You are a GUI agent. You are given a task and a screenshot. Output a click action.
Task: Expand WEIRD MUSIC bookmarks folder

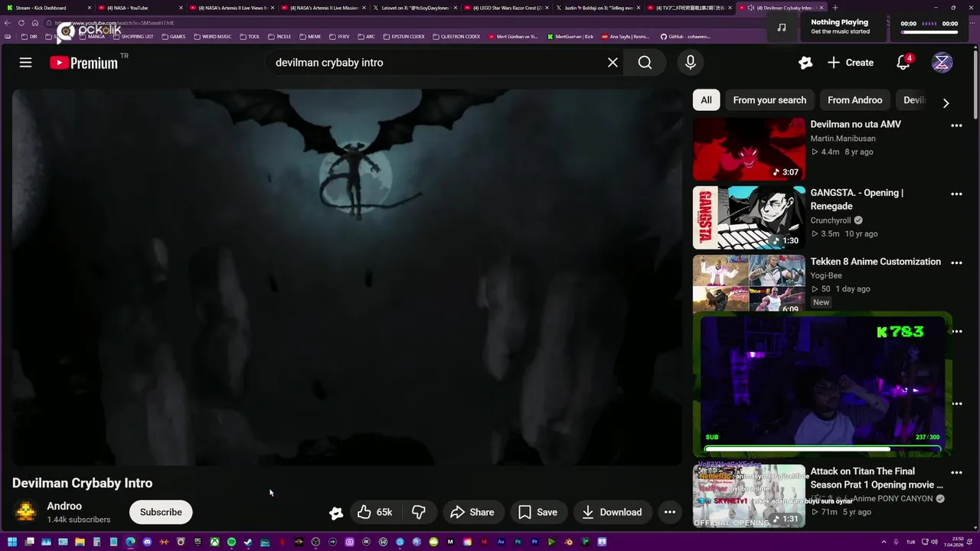[213, 37]
